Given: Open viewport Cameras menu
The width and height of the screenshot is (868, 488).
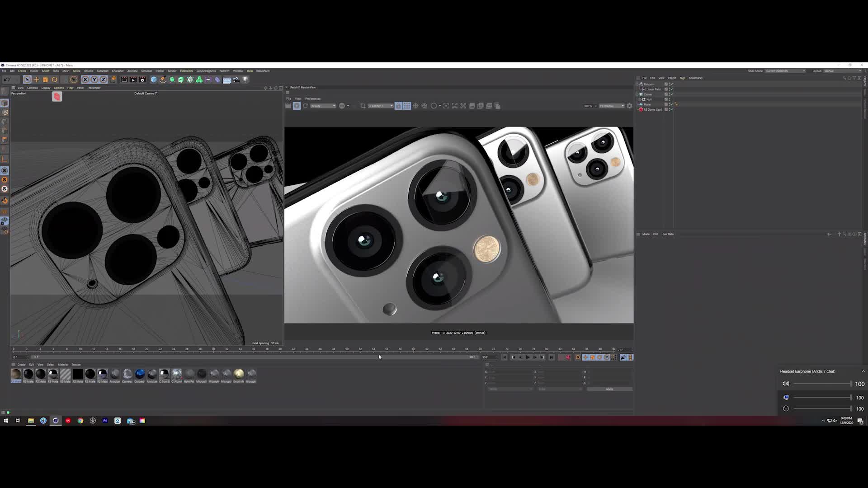Looking at the screenshot, I should click(x=33, y=88).
